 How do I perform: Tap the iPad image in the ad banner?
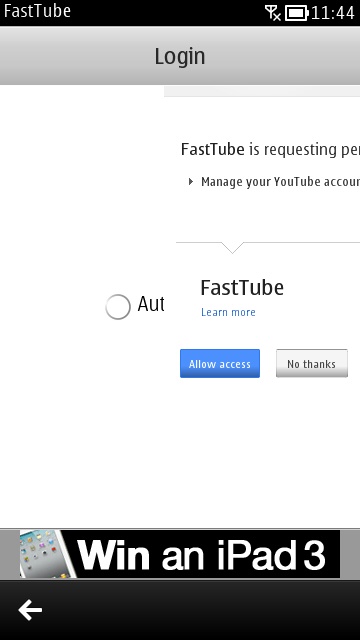click(x=47, y=554)
